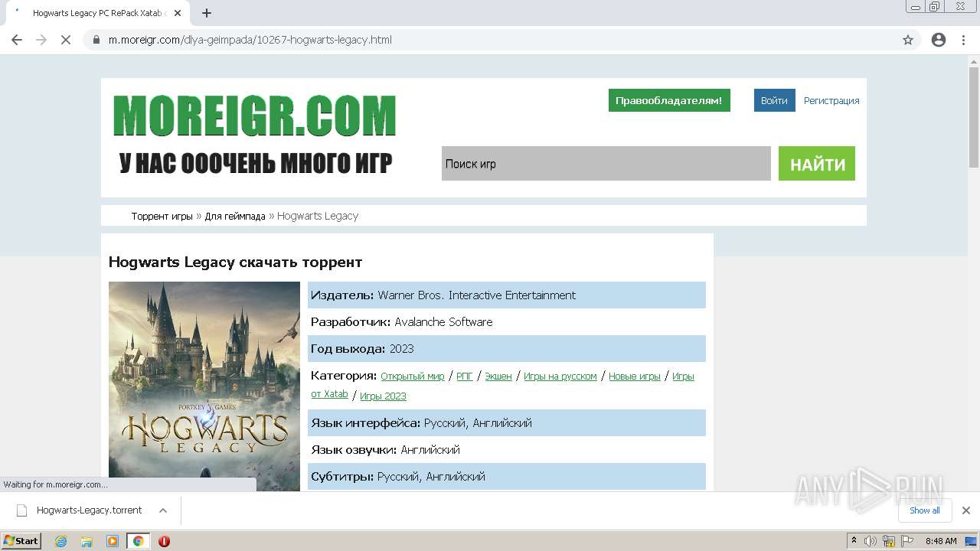Open the РПГ category link
Screen dimensions: 980x551
(465, 377)
